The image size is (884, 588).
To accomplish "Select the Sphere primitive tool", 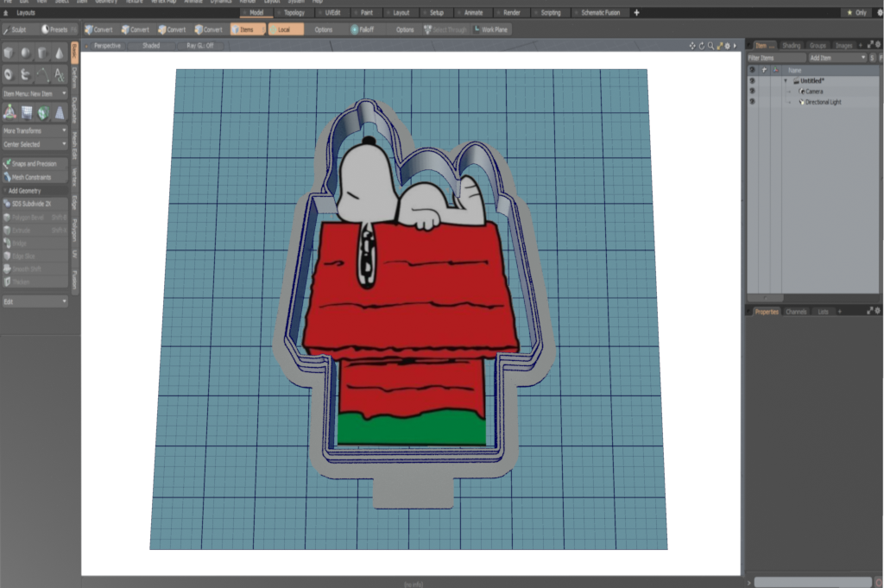I will coord(25,54).
